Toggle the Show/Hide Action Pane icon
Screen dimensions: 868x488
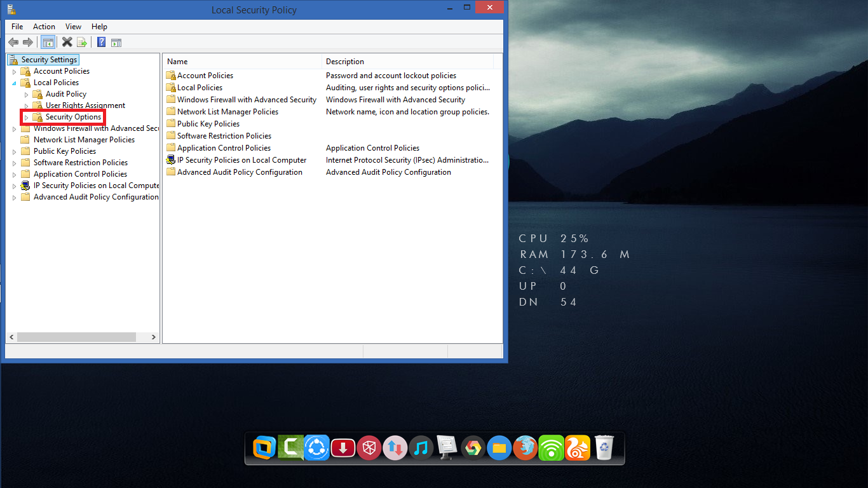[116, 43]
